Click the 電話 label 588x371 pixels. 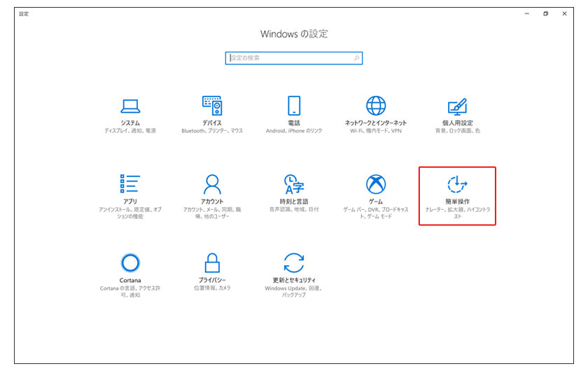click(x=294, y=123)
